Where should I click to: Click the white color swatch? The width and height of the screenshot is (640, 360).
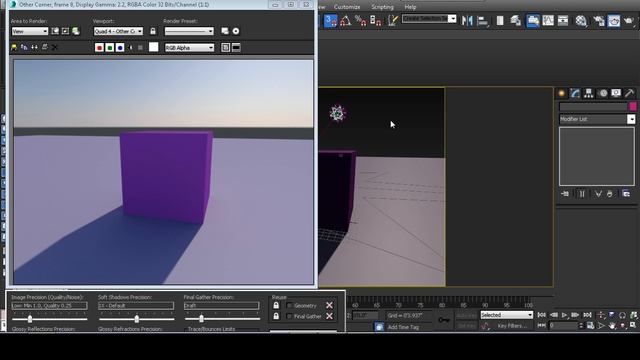[x=153, y=47]
